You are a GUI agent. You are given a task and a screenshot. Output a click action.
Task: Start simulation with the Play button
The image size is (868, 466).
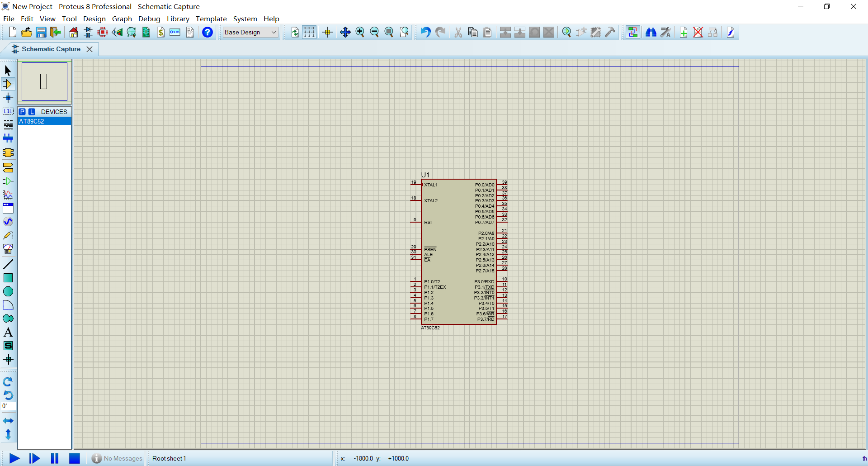14,458
